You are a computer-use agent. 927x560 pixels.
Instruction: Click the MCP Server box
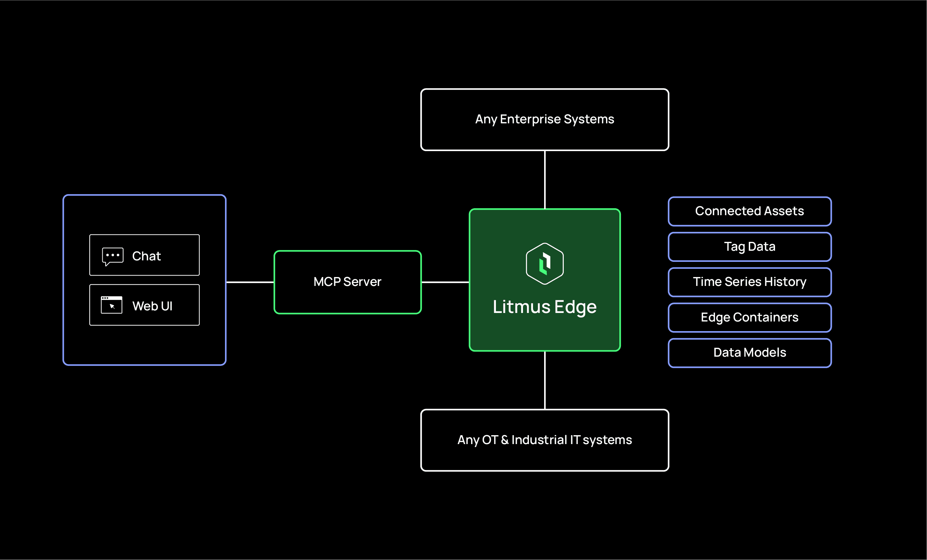click(x=348, y=282)
